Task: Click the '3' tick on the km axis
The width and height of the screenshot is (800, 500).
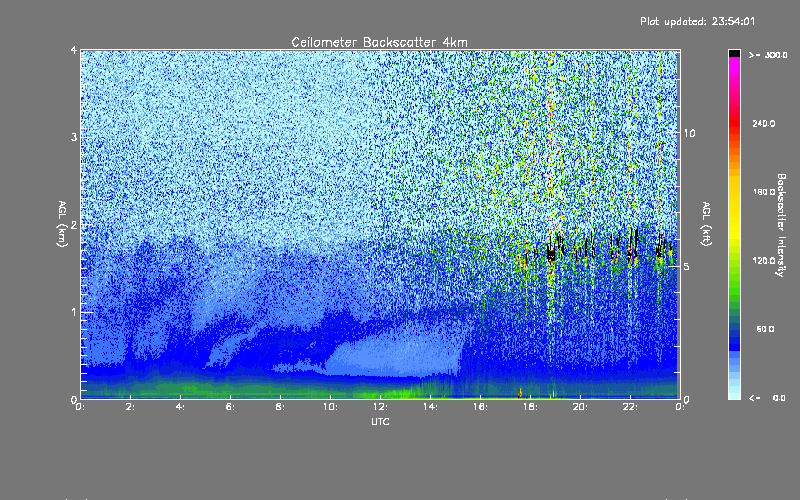Action: click(74, 137)
